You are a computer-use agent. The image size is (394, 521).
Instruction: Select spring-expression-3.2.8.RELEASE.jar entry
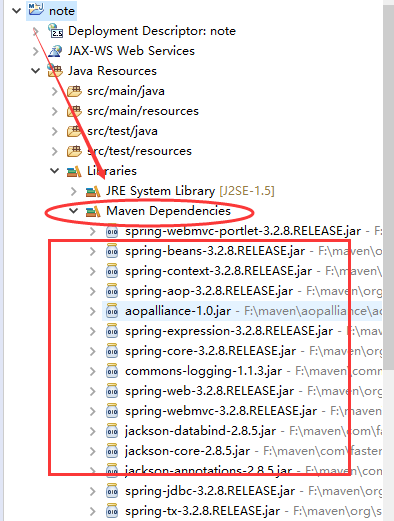tap(229, 331)
